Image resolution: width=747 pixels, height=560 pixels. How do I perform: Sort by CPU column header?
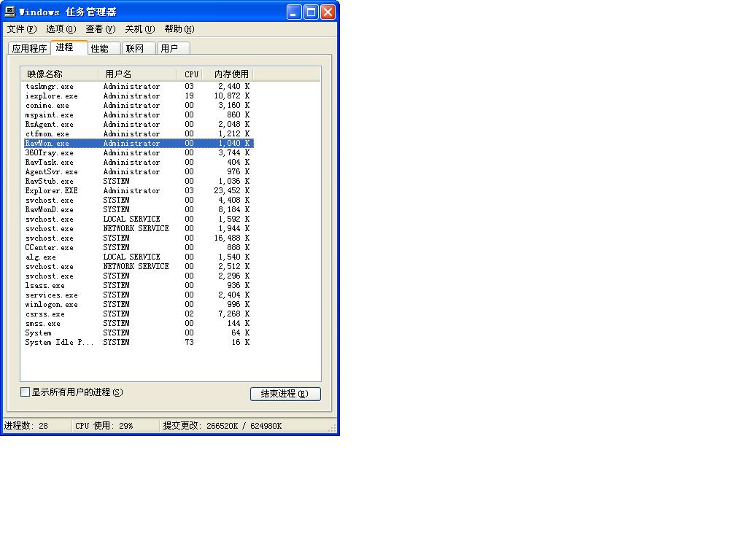[190, 74]
